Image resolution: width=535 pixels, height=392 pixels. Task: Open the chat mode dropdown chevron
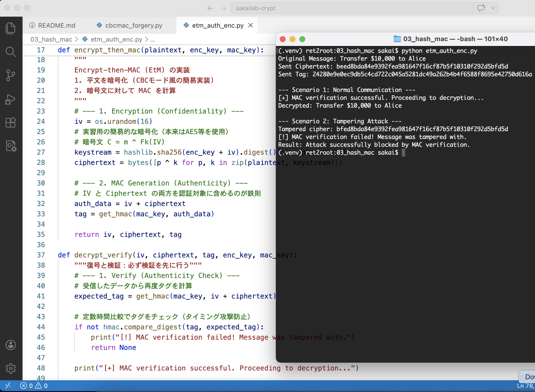click(x=493, y=8)
